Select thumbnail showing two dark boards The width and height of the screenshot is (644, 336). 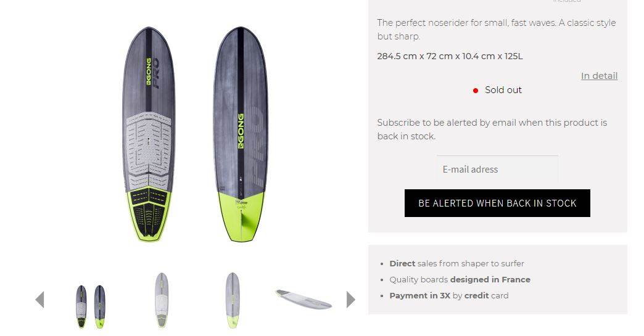[x=90, y=306]
